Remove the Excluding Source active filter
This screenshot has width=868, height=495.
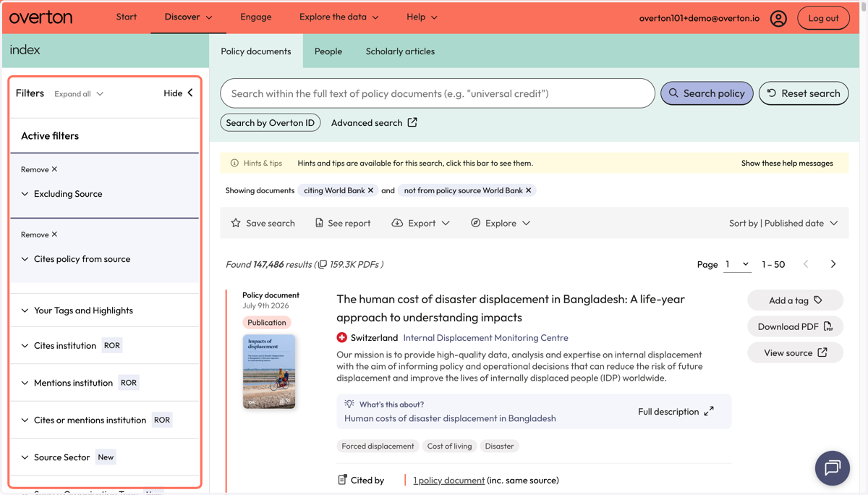[39, 169]
